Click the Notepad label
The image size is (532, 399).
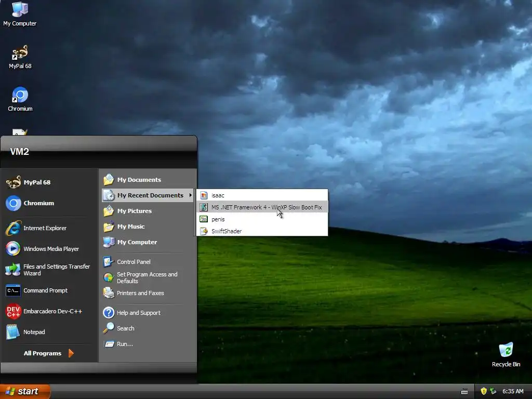(34, 332)
